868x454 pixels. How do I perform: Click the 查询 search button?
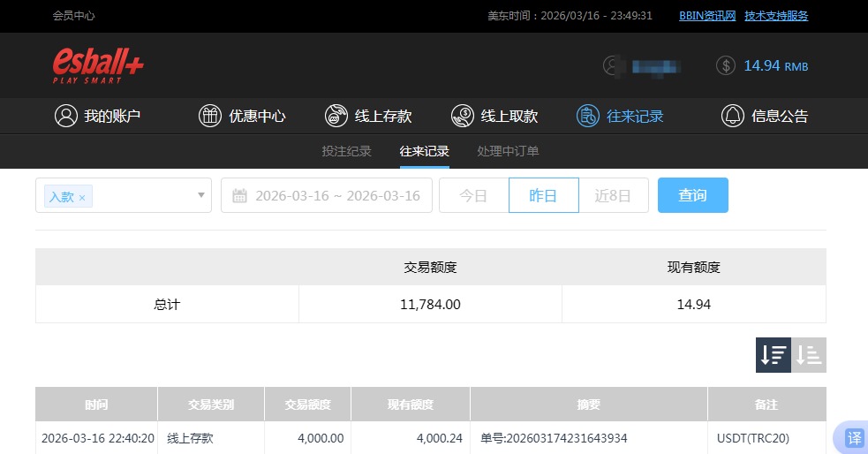coord(693,195)
